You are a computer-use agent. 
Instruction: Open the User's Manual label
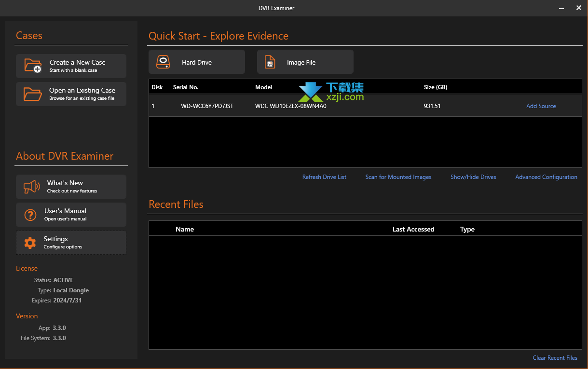click(x=65, y=211)
